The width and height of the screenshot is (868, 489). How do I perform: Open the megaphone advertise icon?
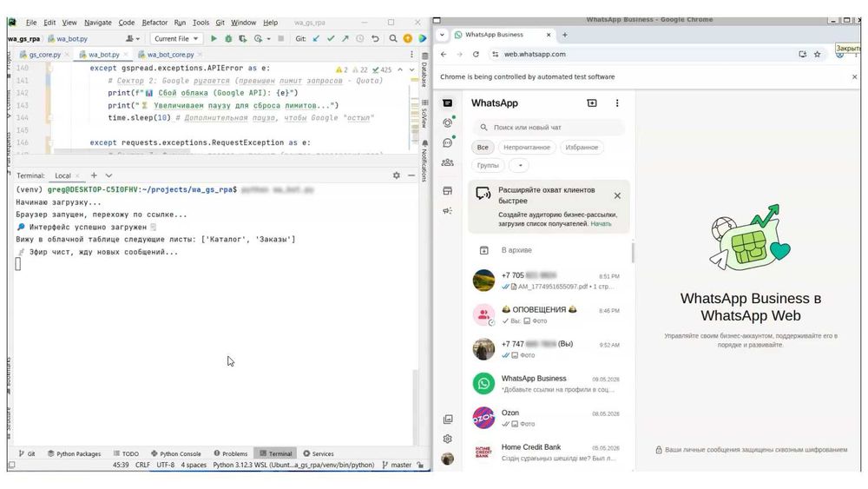(448, 211)
